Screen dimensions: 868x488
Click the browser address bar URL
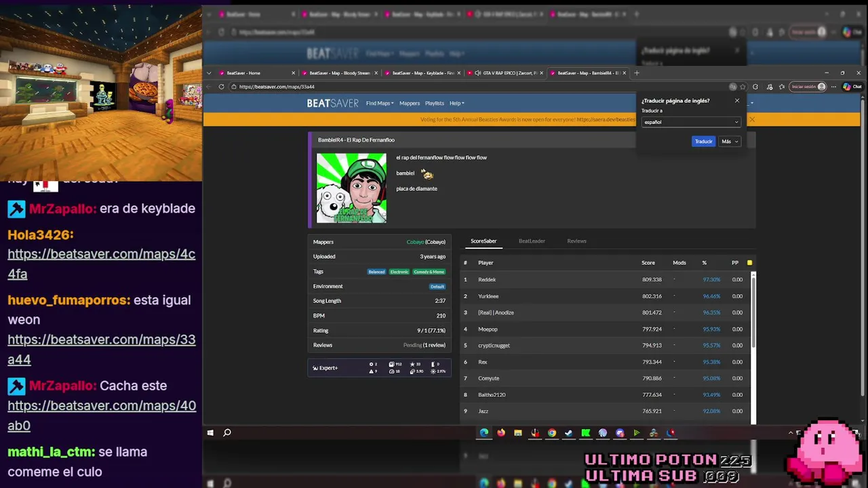pos(277,87)
